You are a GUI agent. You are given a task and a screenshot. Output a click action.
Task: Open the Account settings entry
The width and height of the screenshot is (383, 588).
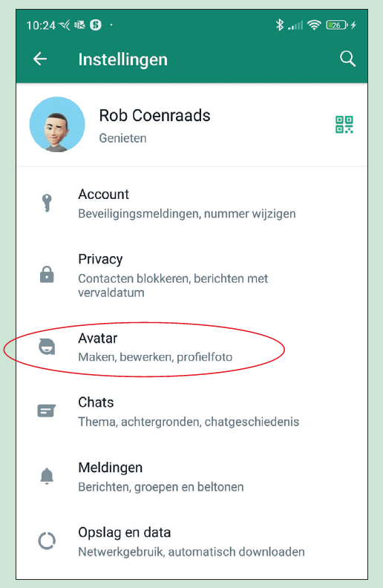(x=191, y=203)
